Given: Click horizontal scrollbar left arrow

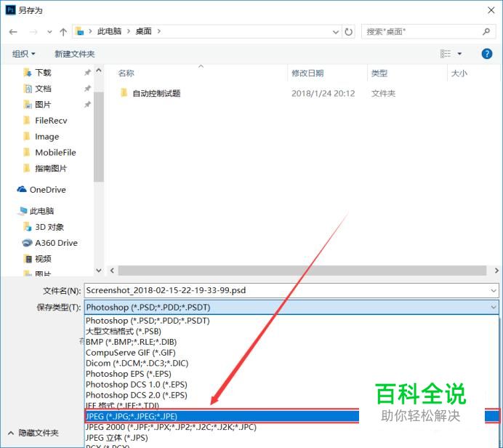Looking at the screenshot, I should 112,271.
